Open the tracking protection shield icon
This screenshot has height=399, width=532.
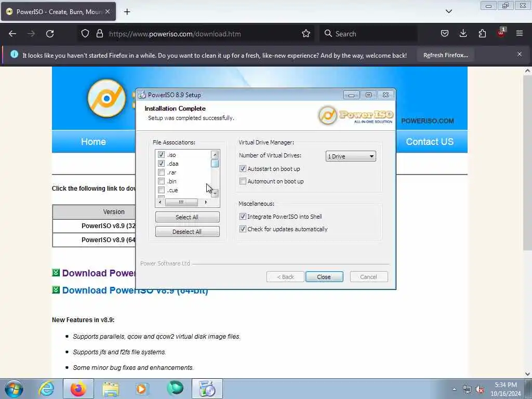(x=85, y=34)
